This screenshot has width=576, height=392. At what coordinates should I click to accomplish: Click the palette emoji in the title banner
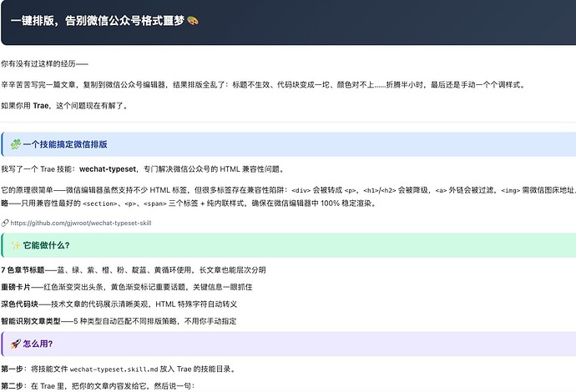tap(193, 21)
